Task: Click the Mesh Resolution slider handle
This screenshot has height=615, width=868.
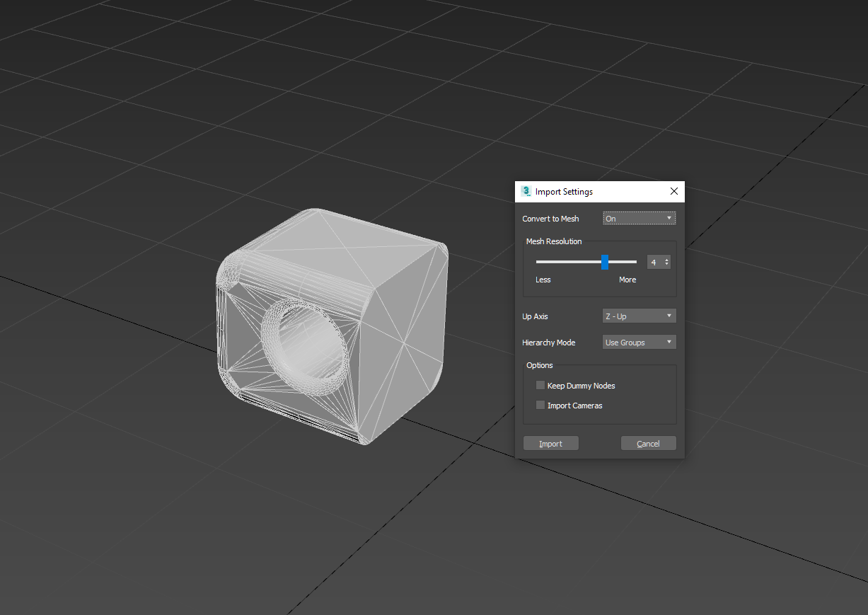Action: click(605, 262)
